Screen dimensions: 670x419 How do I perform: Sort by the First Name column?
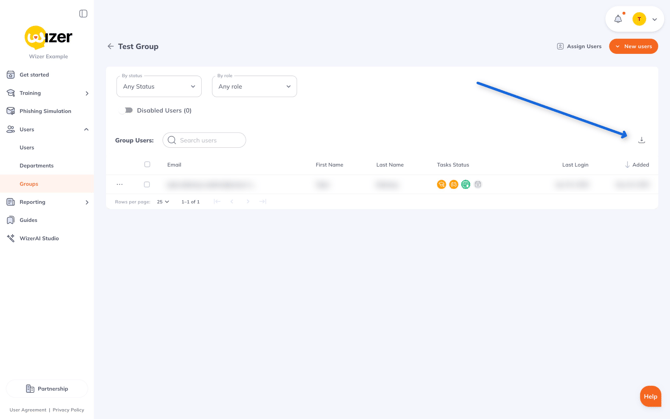pyautogui.click(x=329, y=165)
